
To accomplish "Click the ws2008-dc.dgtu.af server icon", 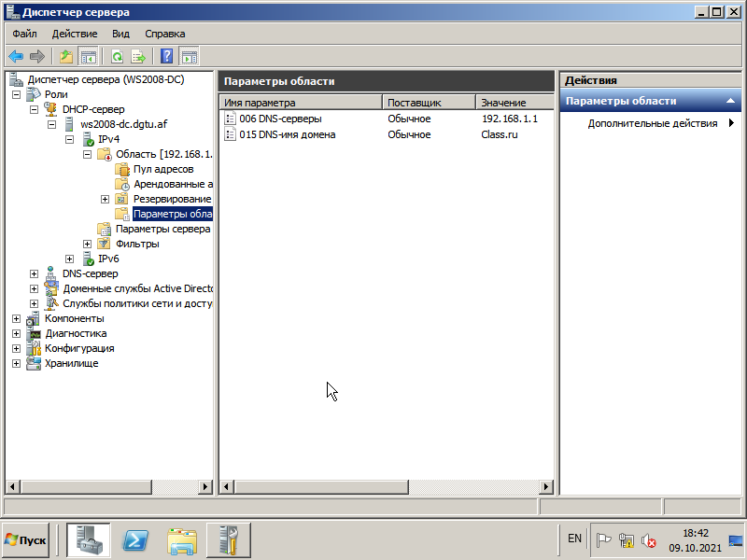I will 69,124.
